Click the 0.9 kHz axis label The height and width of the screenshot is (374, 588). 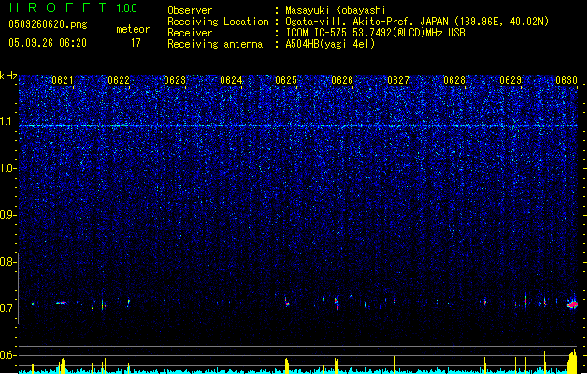pos(7,215)
